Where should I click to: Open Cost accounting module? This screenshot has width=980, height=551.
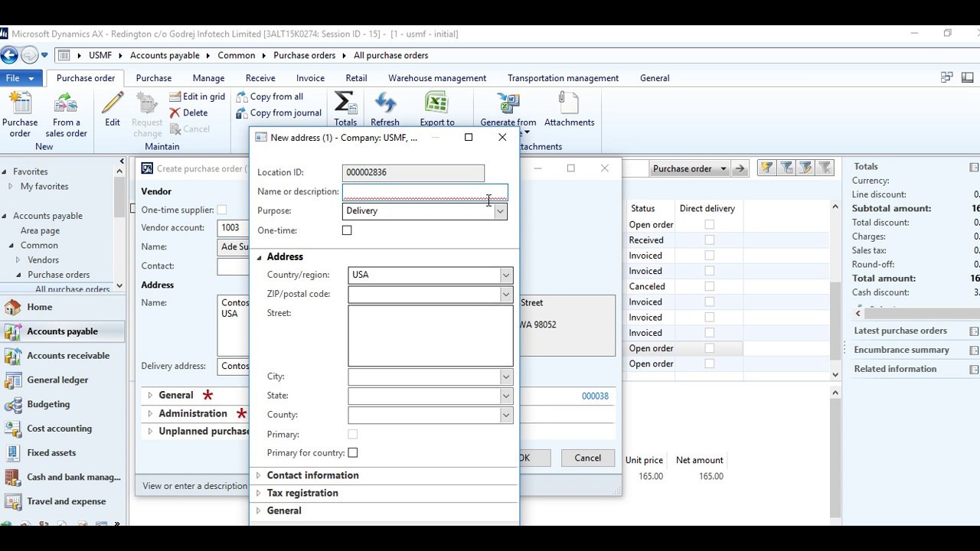[63, 429]
